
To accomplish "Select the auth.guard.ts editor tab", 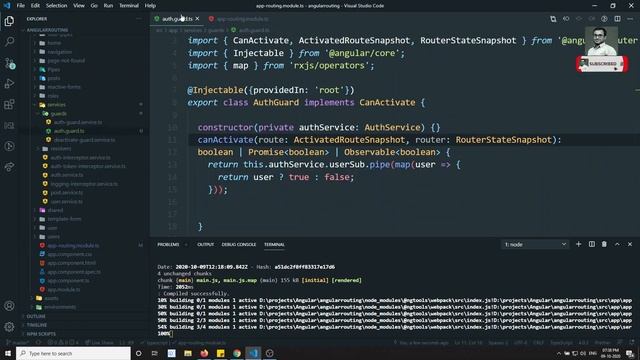I will pos(177,19).
